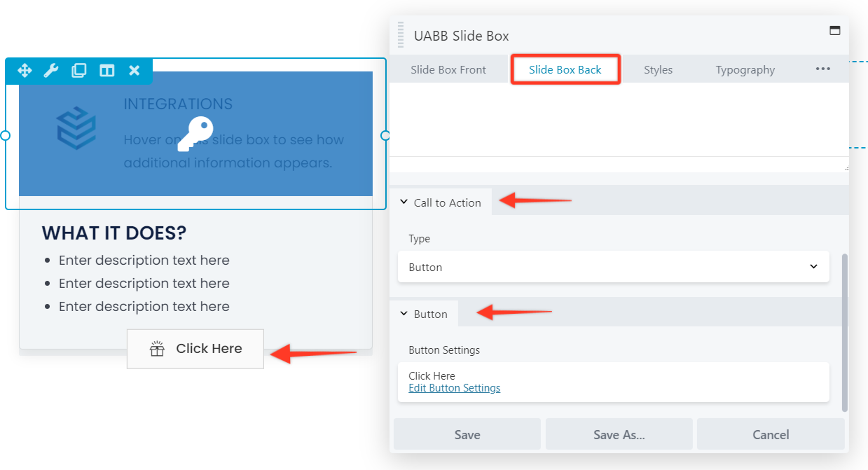Save the Slide Box settings
This screenshot has height=470, width=868.
467,434
